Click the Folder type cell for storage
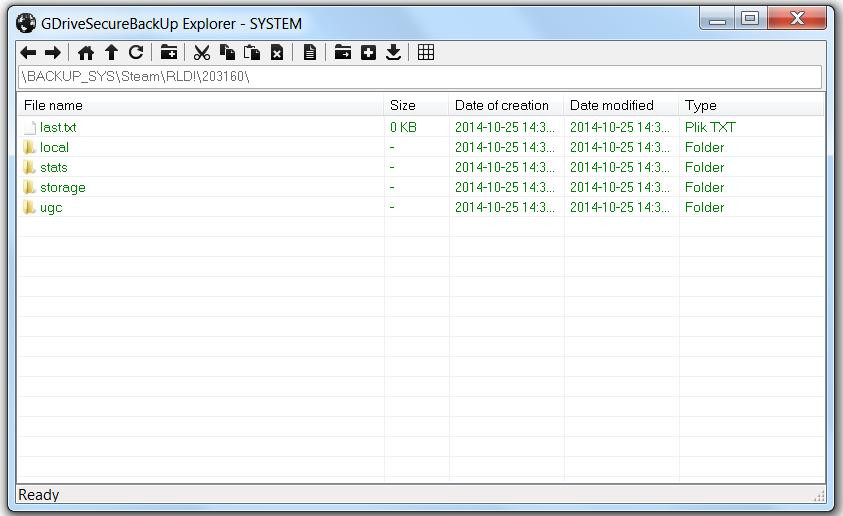 click(704, 187)
